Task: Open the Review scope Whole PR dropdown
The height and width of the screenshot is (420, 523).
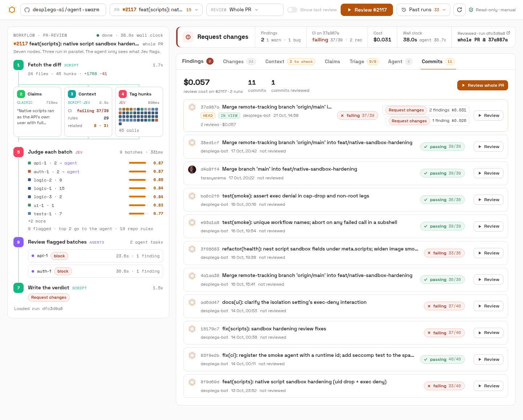Action: click(245, 10)
